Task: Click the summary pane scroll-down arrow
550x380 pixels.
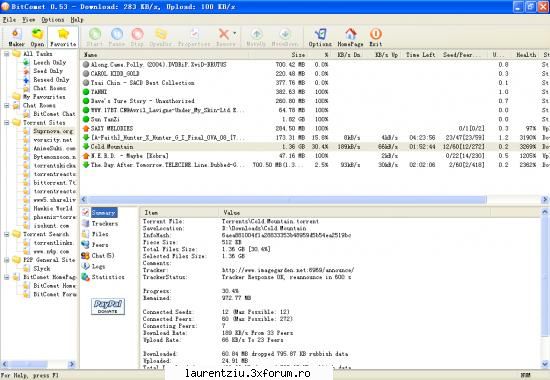Action: 545,364
